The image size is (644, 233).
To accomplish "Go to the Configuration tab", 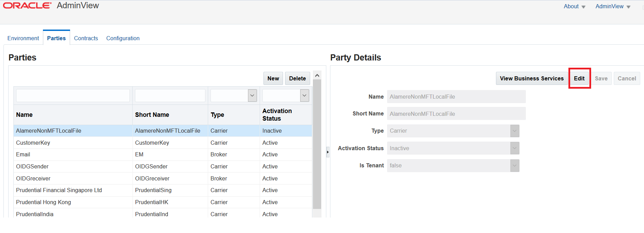I will tap(123, 38).
